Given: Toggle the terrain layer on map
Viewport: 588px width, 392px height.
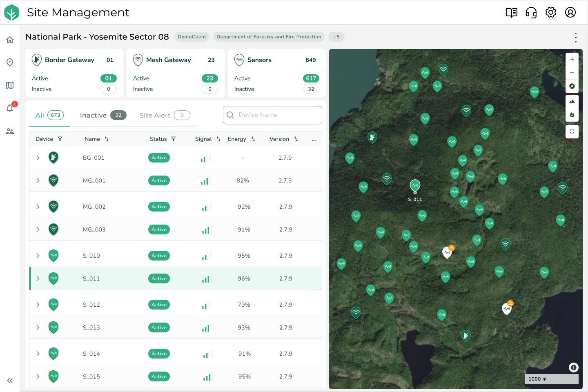Looking at the screenshot, I should 572,101.
